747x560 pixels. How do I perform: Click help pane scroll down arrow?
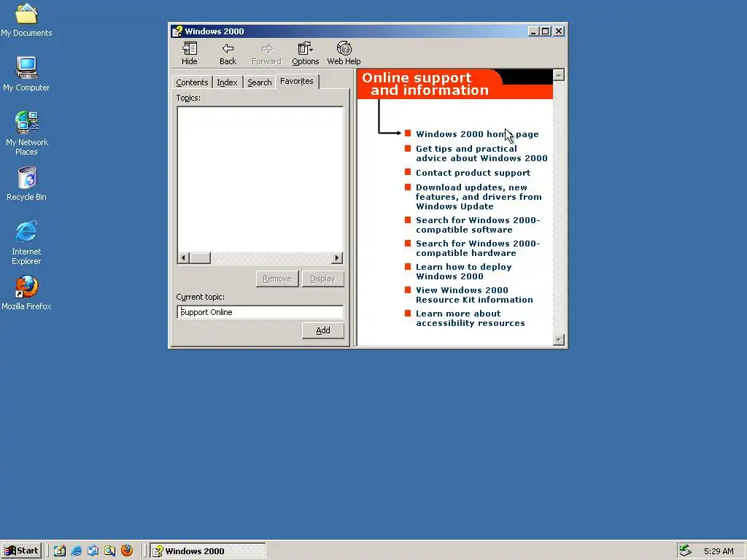coord(558,340)
